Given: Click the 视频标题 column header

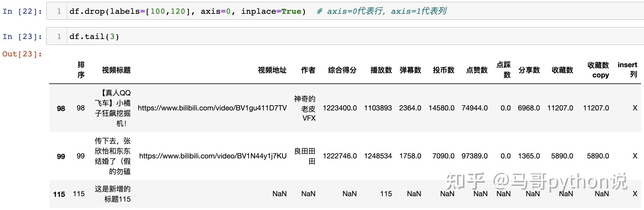Looking at the screenshot, I should click(116, 70).
